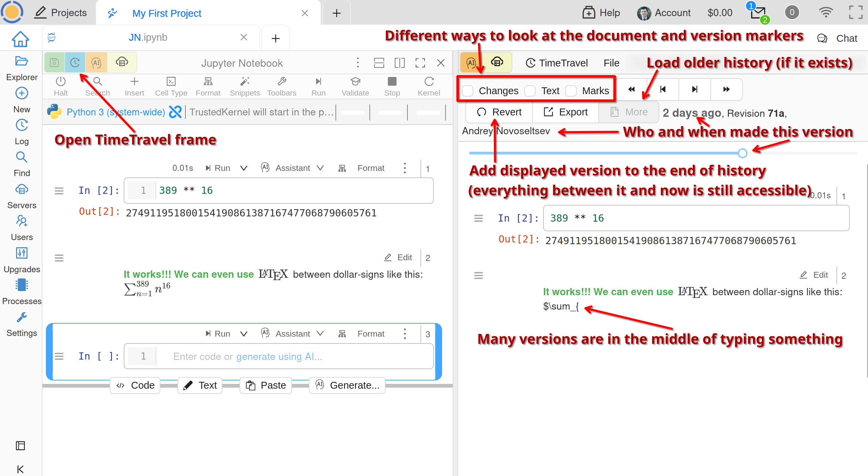The width and height of the screenshot is (868, 476).
Task: Click the Revert button
Action: [499, 112]
